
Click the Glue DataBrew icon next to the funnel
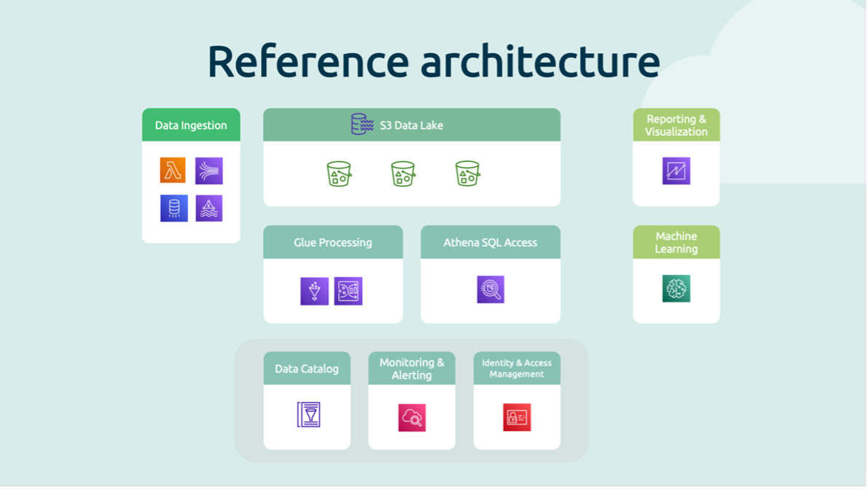pyautogui.click(x=348, y=291)
